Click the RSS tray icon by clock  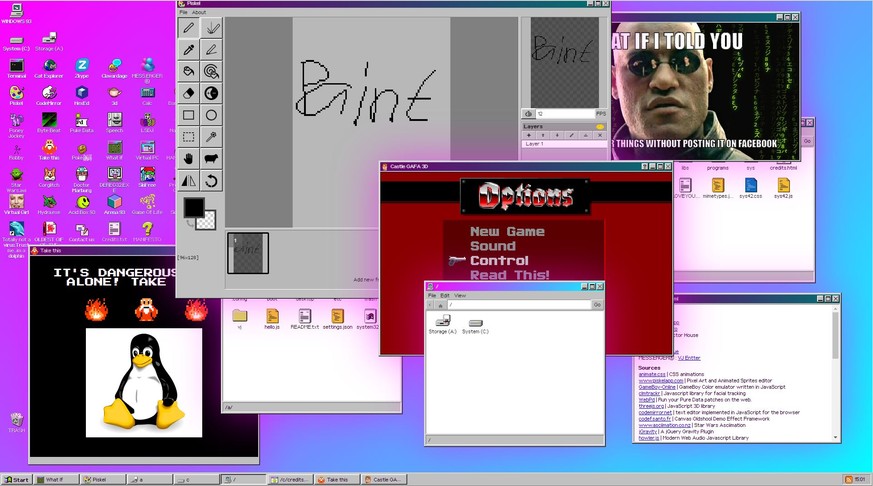click(849, 479)
